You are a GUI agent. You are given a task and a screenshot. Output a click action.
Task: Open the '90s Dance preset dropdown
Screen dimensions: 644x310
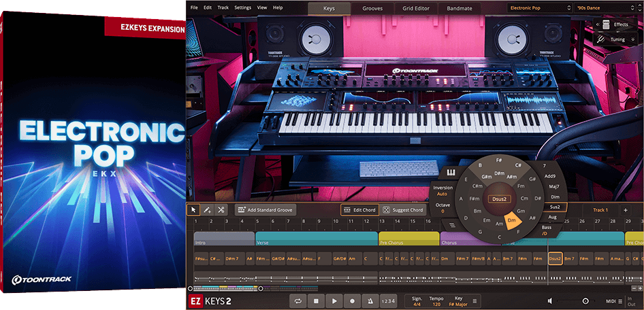603,7
